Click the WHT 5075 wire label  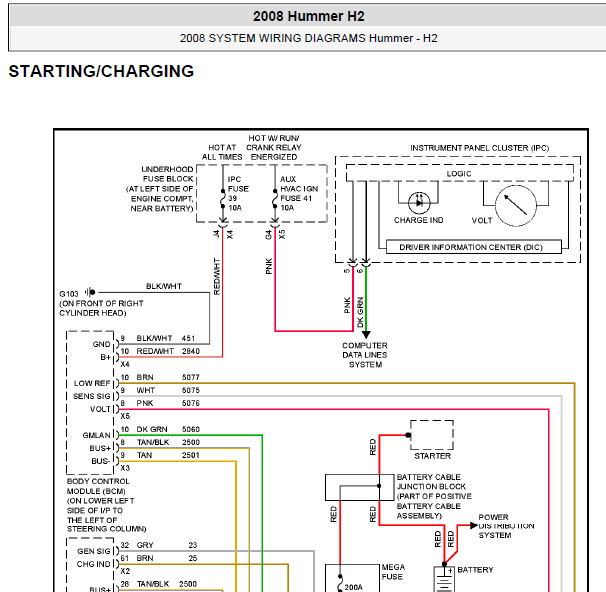[168, 390]
